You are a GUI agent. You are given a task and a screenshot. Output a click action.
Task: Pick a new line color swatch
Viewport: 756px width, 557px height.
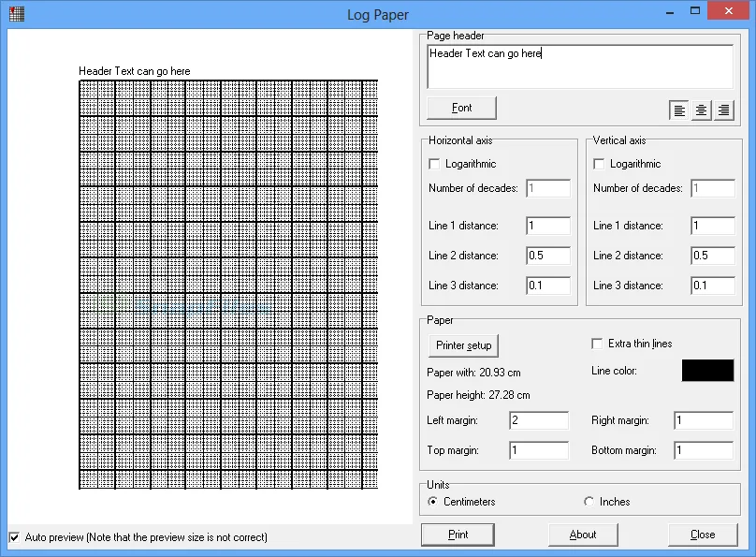707,371
